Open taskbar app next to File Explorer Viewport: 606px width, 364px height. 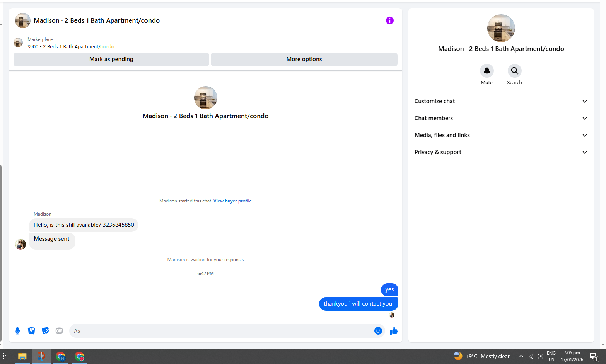coord(41,356)
